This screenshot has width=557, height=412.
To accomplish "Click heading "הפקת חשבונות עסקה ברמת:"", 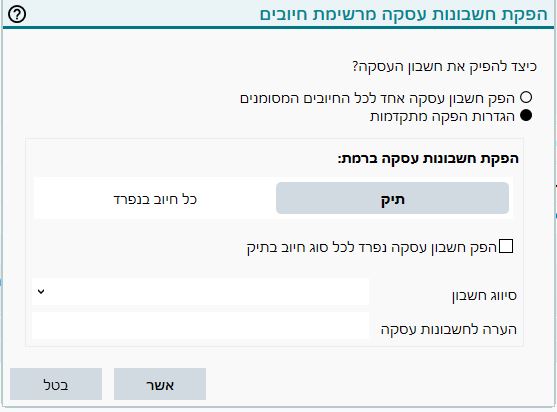I will [x=428, y=158].
